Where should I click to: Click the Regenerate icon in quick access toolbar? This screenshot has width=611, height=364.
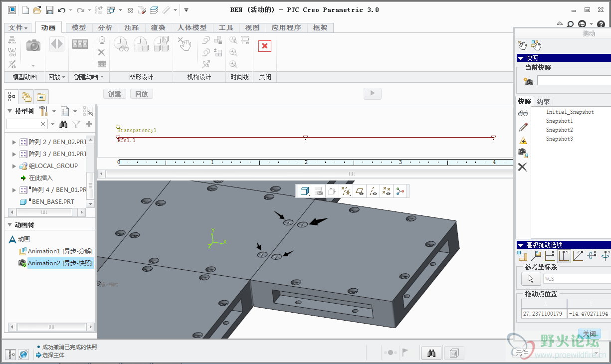(98, 9)
